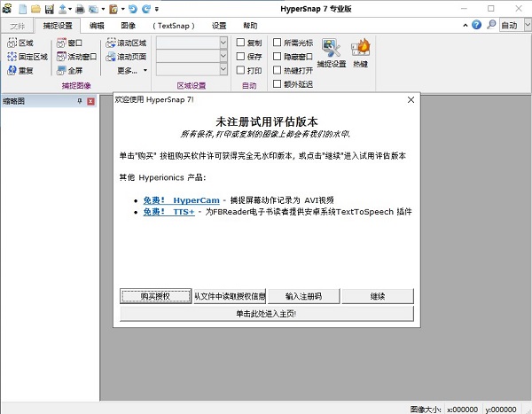Pin the 缩略图 thumbnail panel
The height and width of the screenshot is (414, 532).
coord(80,101)
